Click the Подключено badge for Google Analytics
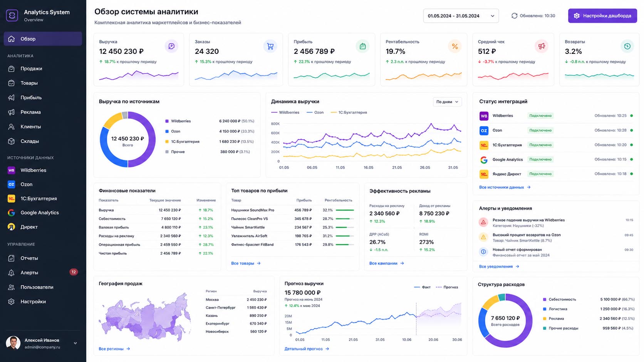Image resolution: width=644 pixels, height=362 pixels. [540, 160]
